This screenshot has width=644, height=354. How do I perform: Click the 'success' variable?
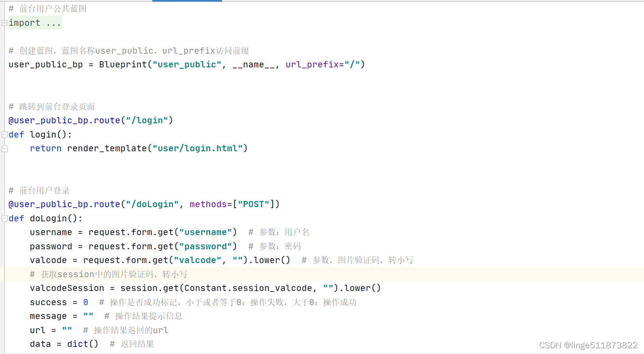48,302
